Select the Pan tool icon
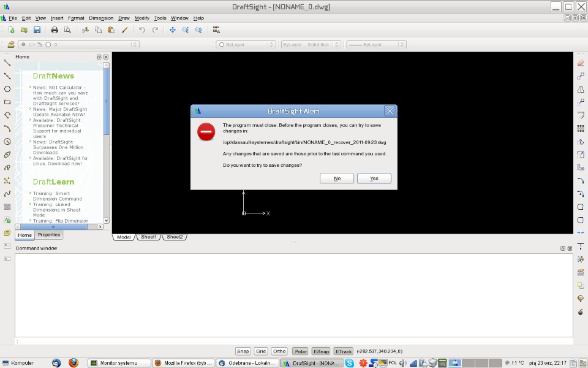 click(x=173, y=30)
